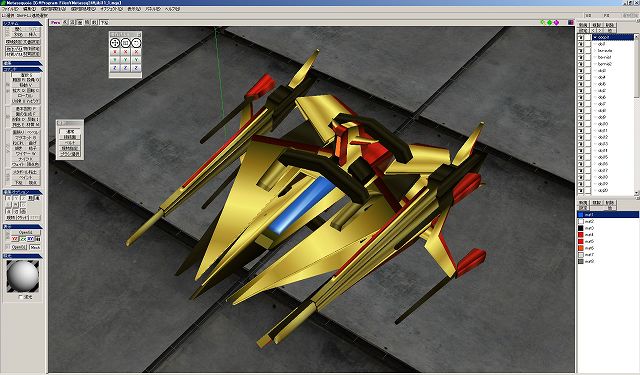640x375 pixels.
Task: Toggle the checkbox below lighting sphere
Action: 20,297
